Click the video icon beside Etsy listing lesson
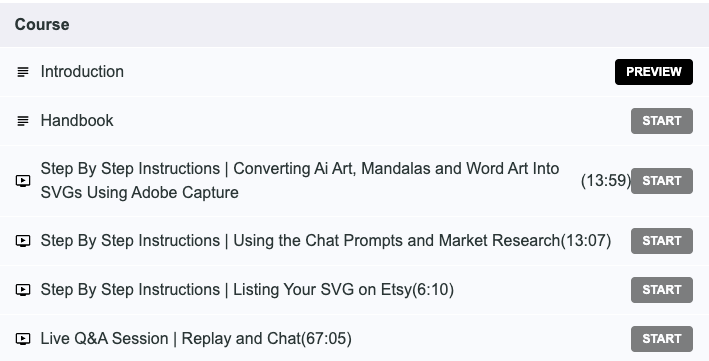The image size is (709, 361). pos(23,290)
